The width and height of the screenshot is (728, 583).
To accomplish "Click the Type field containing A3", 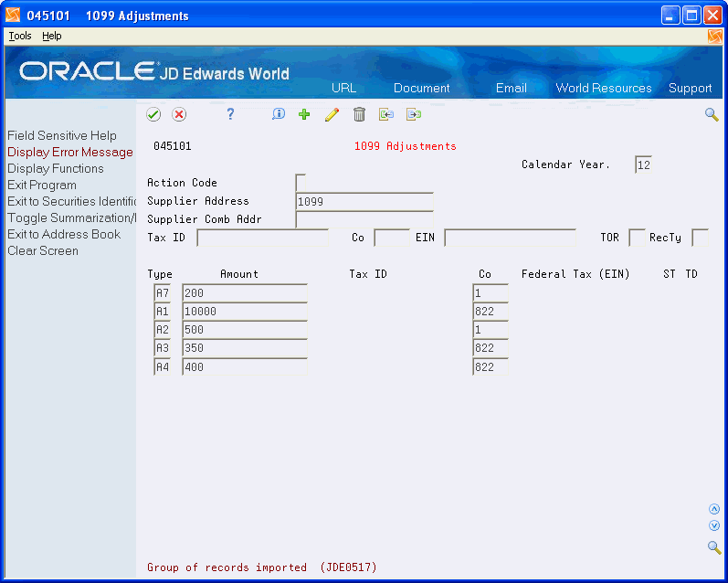I will (163, 348).
